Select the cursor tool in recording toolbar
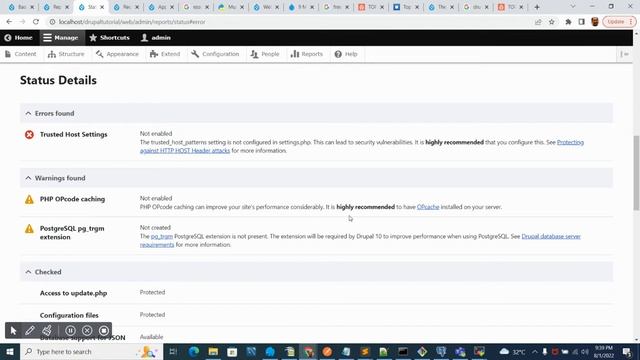The image size is (640, 360). pos(13,331)
